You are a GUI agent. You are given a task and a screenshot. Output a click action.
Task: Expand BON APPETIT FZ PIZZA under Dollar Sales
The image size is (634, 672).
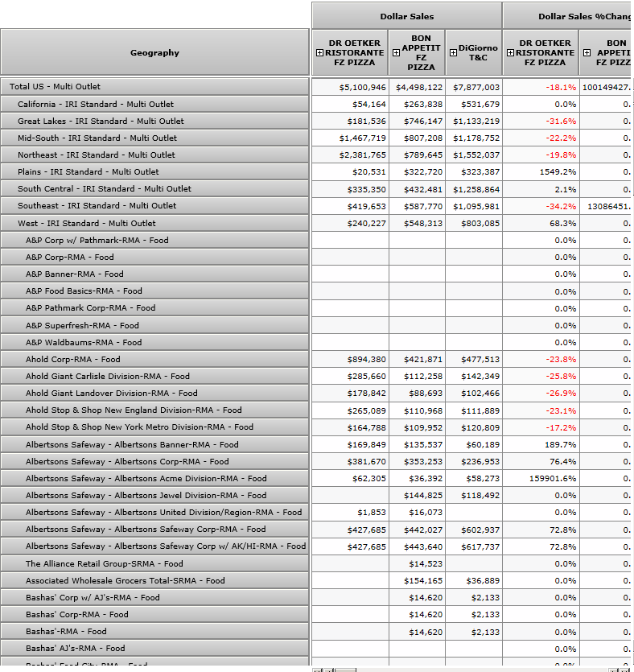pyautogui.click(x=396, y=52)
